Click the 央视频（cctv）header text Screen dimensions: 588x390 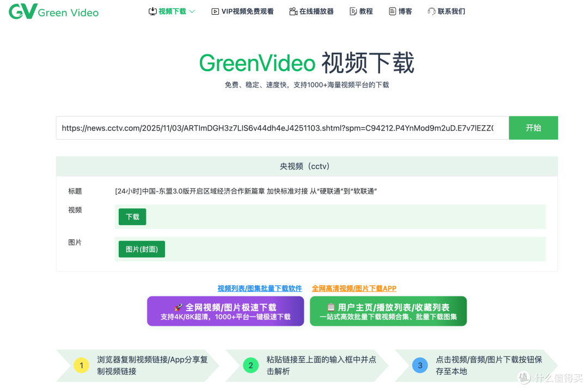point(305,166)
